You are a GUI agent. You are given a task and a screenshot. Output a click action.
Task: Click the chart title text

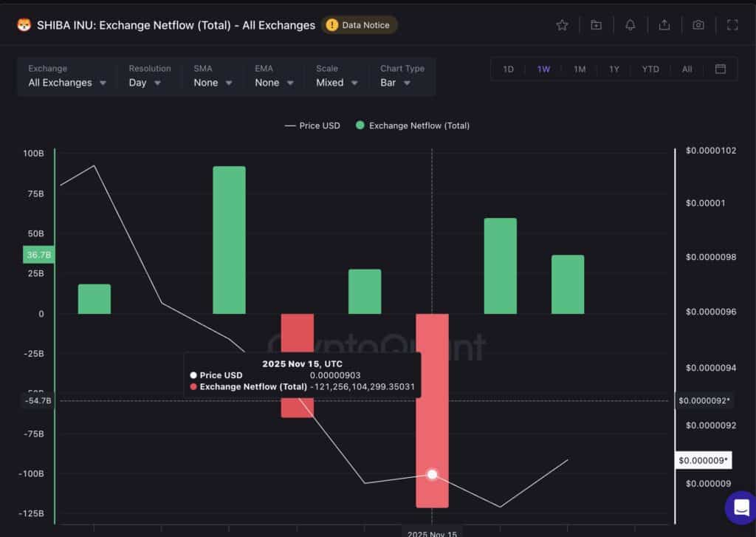point(176,25)
